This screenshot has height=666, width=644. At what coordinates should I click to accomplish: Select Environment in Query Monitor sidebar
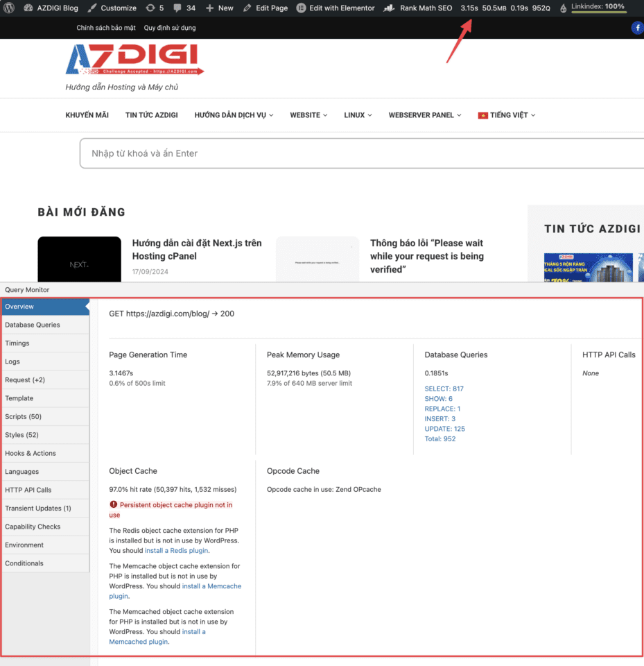point(24,545)
